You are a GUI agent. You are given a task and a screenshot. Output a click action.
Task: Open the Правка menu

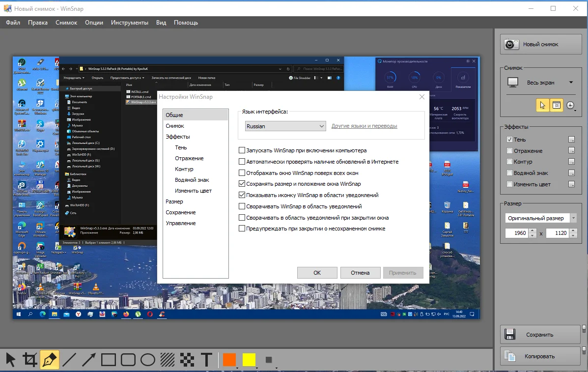click(x=38, y=23)
